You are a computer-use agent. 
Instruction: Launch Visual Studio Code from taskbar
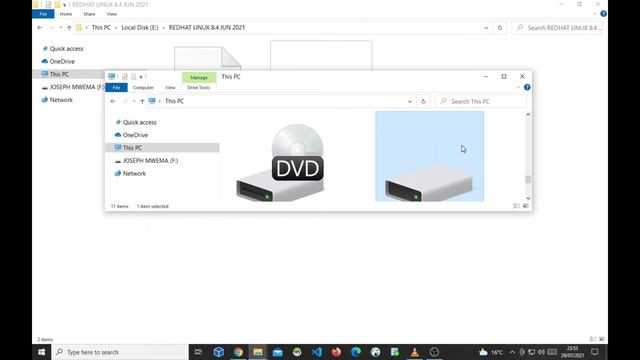(x=317, y=352)
